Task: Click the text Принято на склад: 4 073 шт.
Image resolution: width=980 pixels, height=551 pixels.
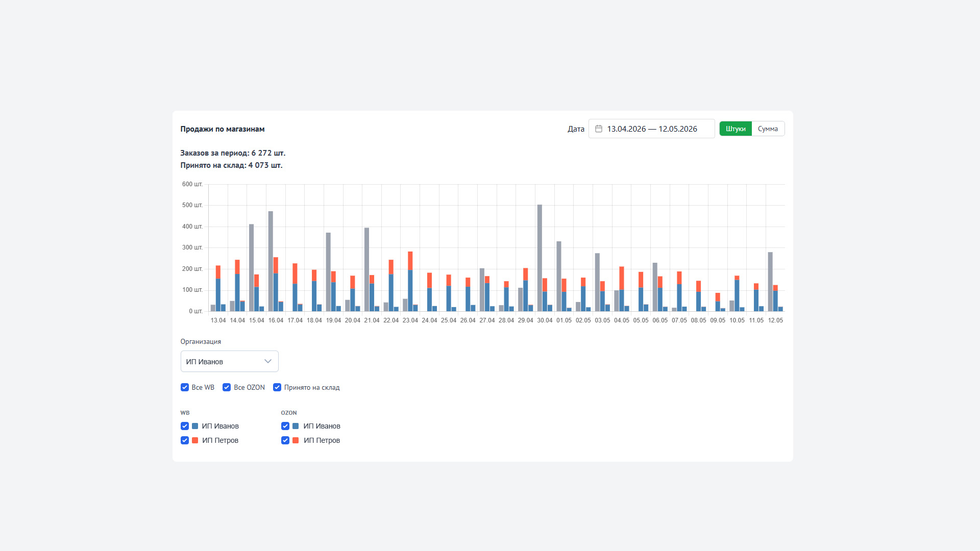Action: (x=231, y=165)
